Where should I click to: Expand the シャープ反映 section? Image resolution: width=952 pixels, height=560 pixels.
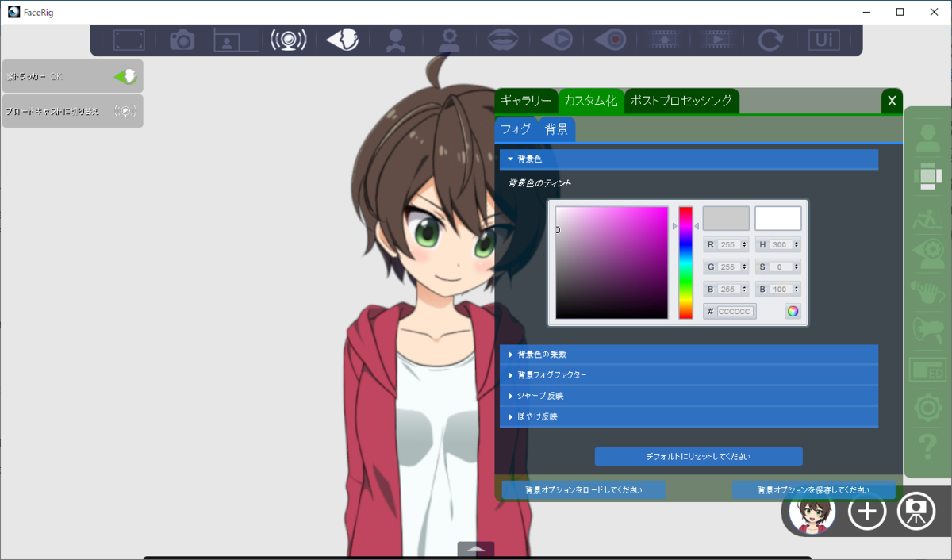coord(689,396)
